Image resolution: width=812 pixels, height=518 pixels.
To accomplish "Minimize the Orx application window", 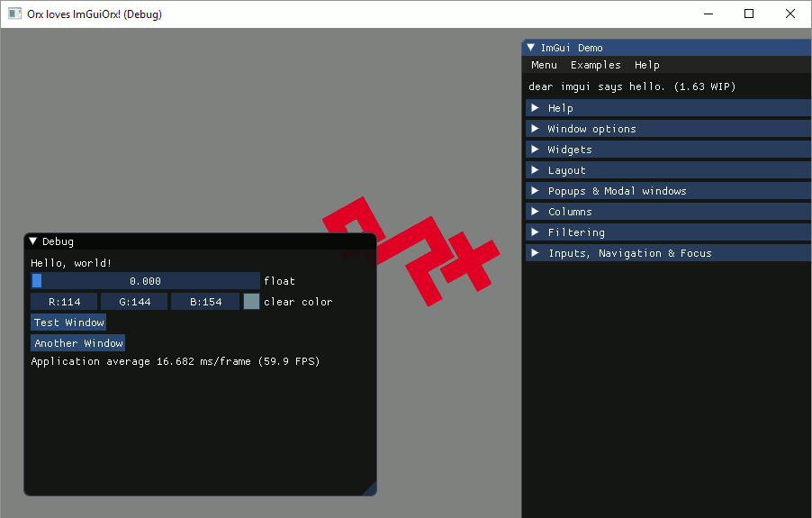I will point(708,14).
